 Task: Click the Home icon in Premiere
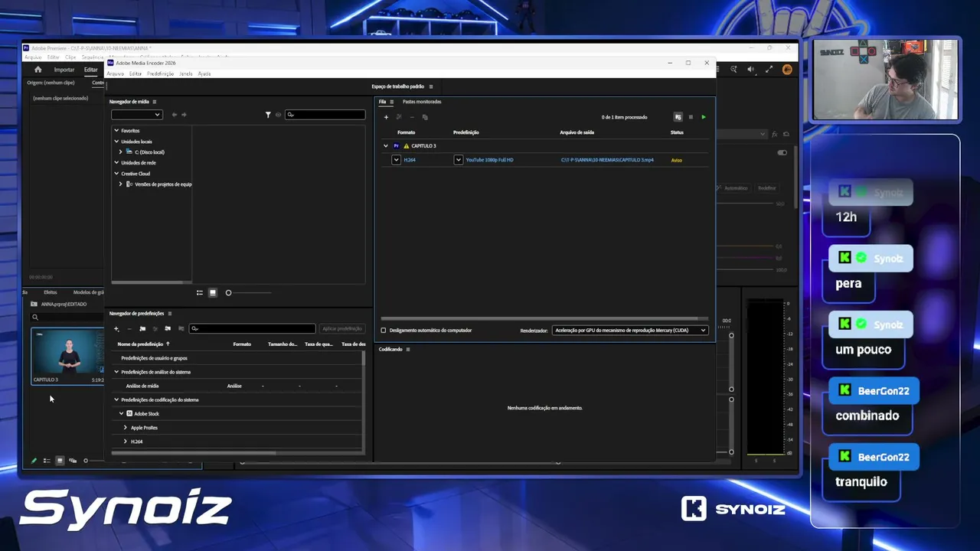[38, 70]
